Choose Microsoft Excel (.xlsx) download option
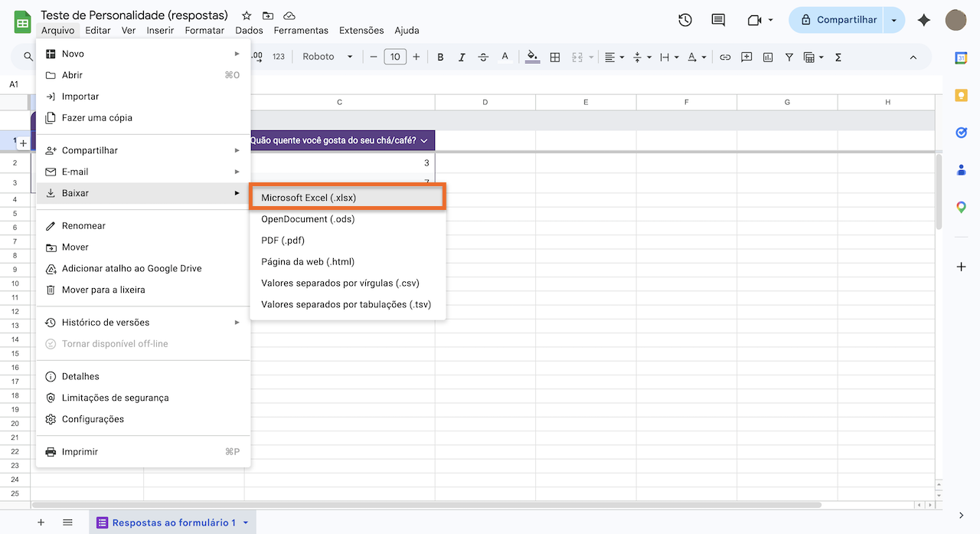980x534 pixels. tap(348, 198)
